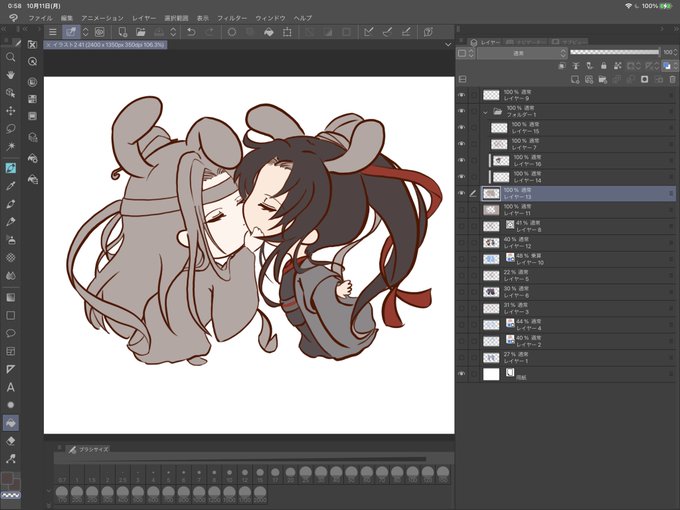Adjust the layer opacity slider

point(615,52)
